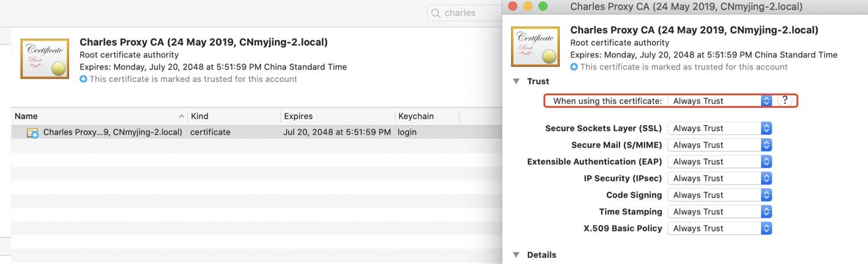Select the Charles Proxy certificate row
The height and width of the screenshot is (264, 868).
click(257, 132)
